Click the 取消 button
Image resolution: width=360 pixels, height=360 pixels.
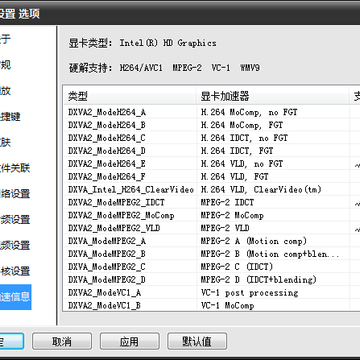[62, 341]
